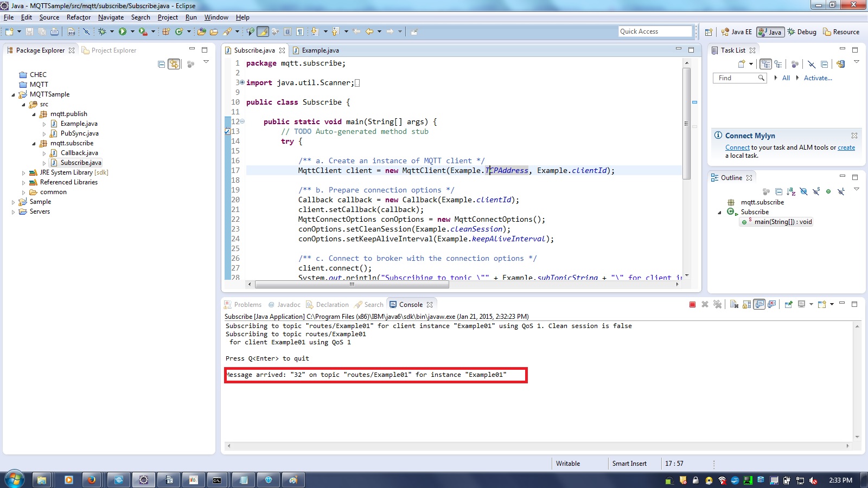The image size is (868, 488).
Task: Switch to the Debug perspective
Action: click(802, 32)
